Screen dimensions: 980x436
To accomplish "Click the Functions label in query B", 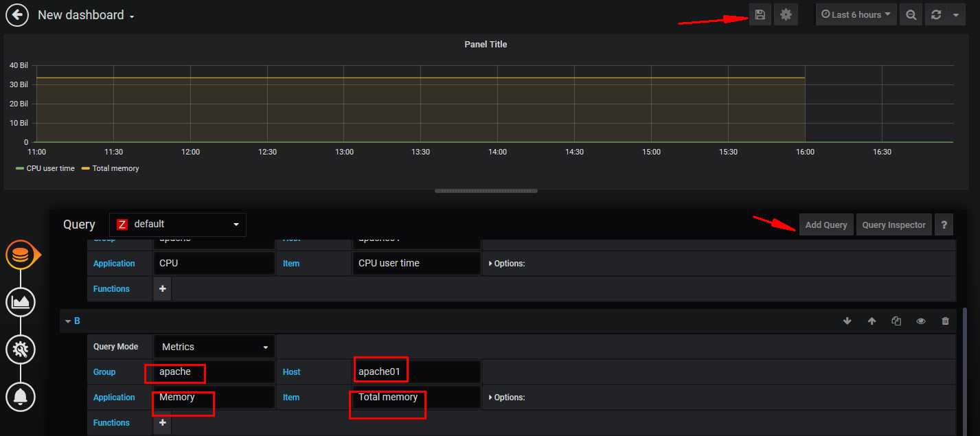I will pyautogui.click(x=111, y=423).
